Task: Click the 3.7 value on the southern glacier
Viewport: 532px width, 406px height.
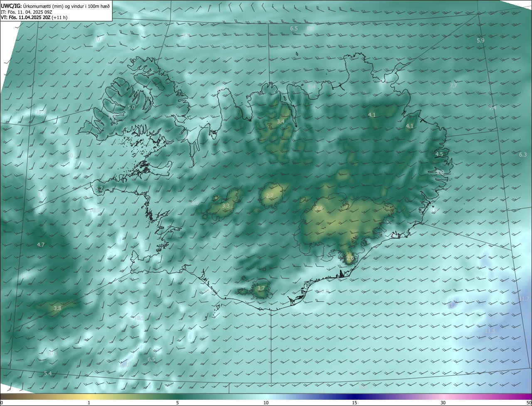Action: [261, 288]
